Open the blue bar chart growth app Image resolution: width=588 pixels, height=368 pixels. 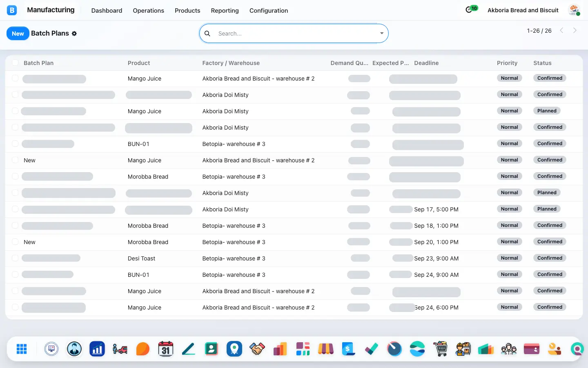[x=97, y=349]
